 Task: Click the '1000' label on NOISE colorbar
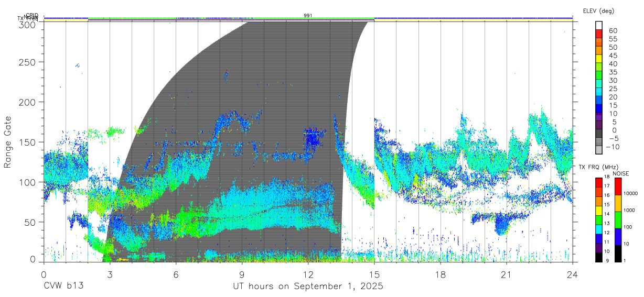point(630,211)
